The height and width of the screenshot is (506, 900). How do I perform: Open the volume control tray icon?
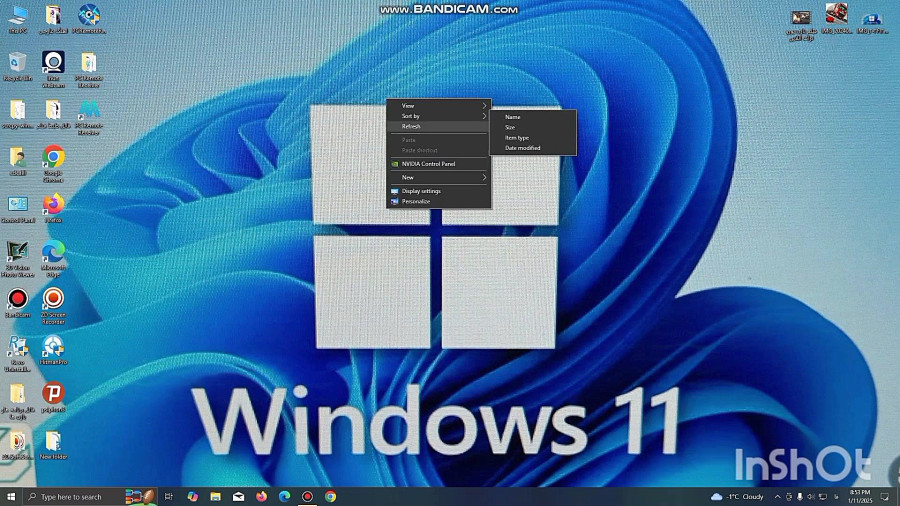pos(810,497)
